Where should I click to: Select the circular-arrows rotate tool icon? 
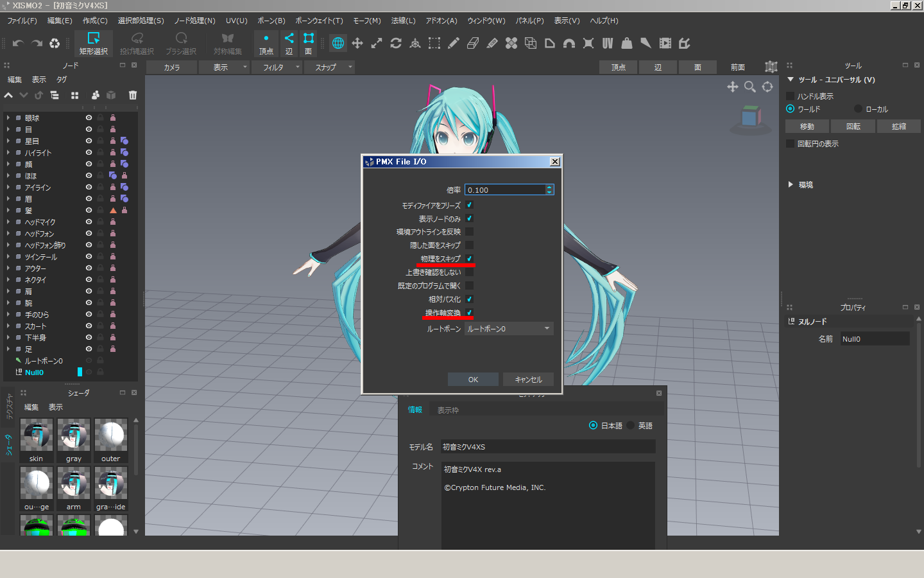click(x=396, y=43)
